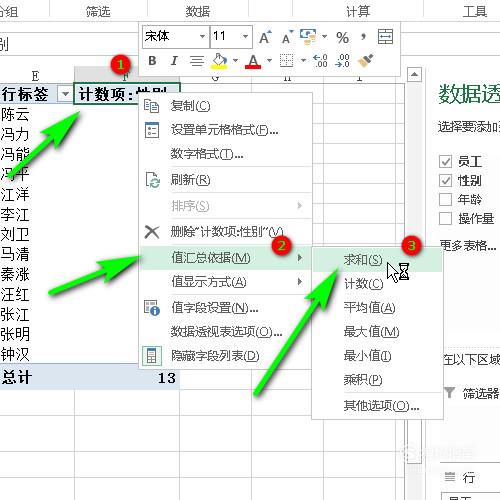Toggle bold formatting in mini toolbar
Image resolution: width=500 pixels, height=500 pixels.
152,61
